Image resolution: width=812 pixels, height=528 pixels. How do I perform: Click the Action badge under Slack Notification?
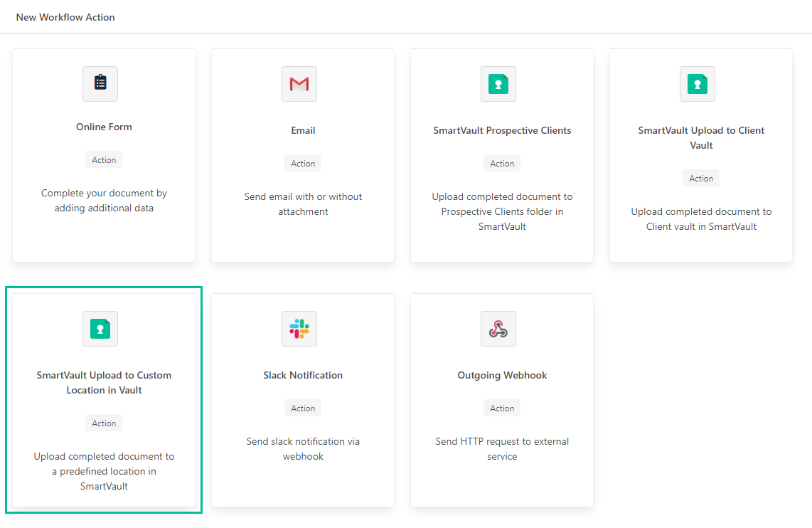(303, 408)
